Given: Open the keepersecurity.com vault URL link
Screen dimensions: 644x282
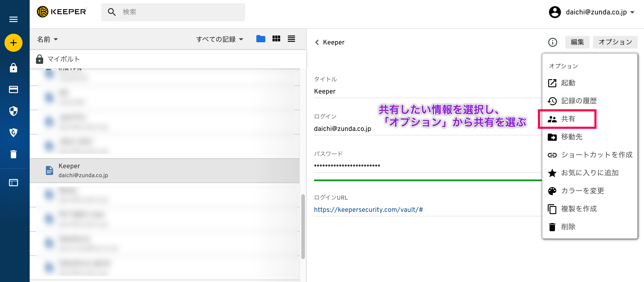Looking at the screenshot, I should tap(368, 210).
